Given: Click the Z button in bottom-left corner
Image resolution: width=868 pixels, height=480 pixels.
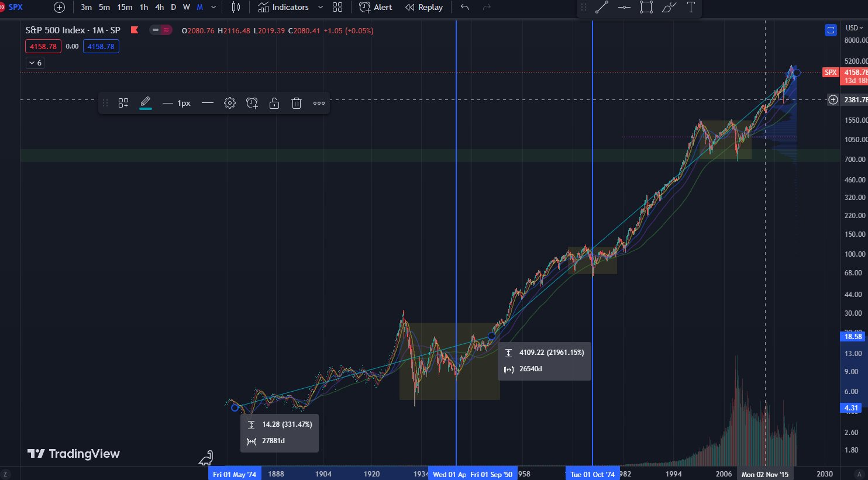Looking at the screenshot, I should [x=5, y=474].
